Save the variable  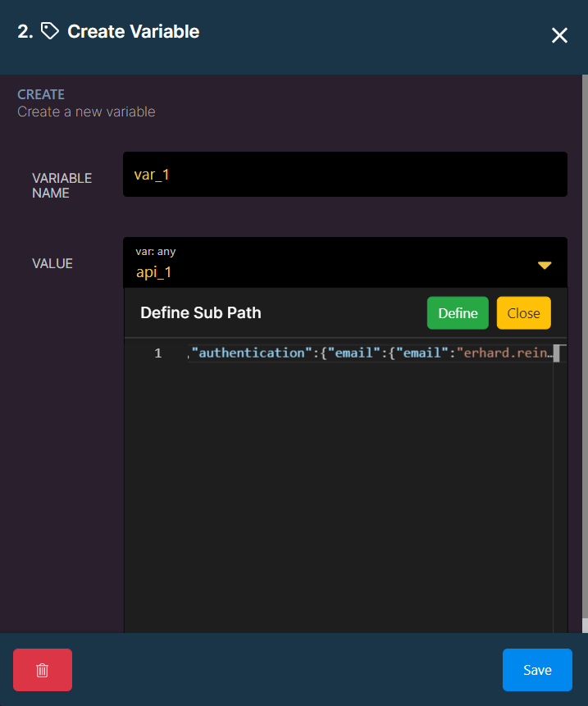coord(537,670)
